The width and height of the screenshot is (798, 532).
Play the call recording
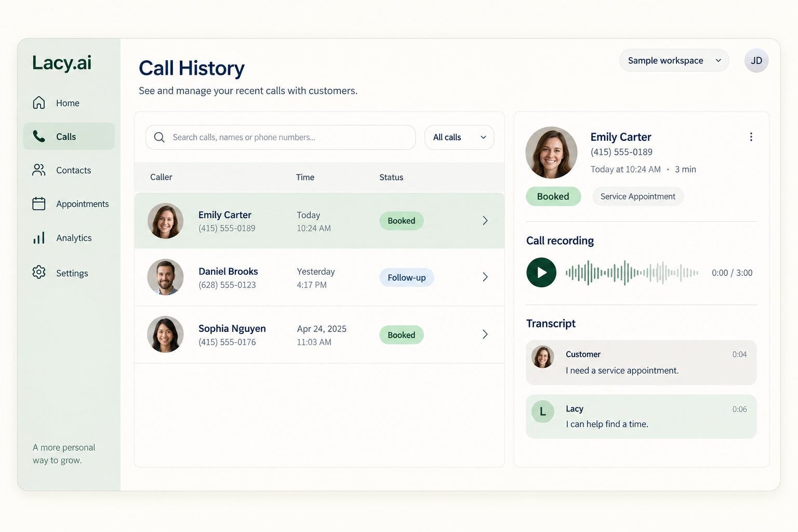pos(541,272)
